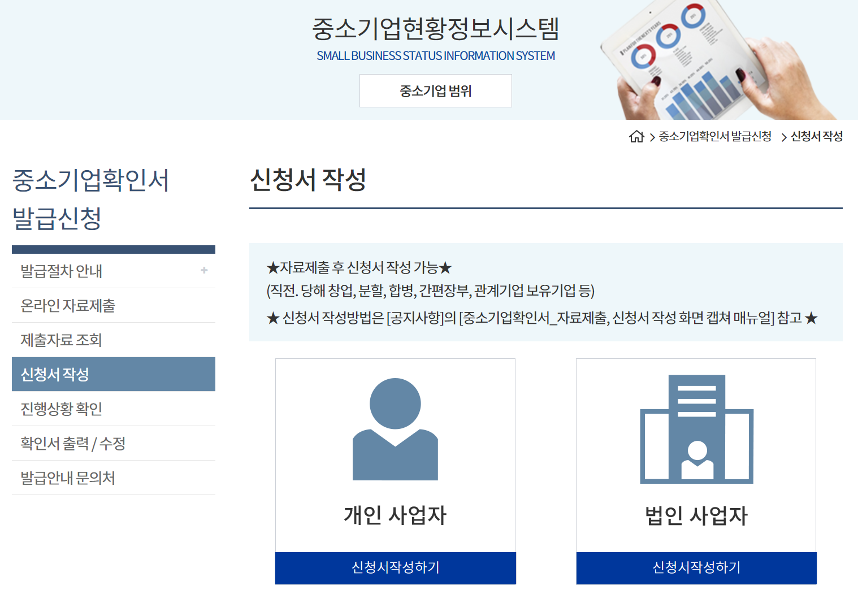Click the 공지사항 manual reference notice line
This screenshot has width=858, height=616.
[x=542, y=318]
